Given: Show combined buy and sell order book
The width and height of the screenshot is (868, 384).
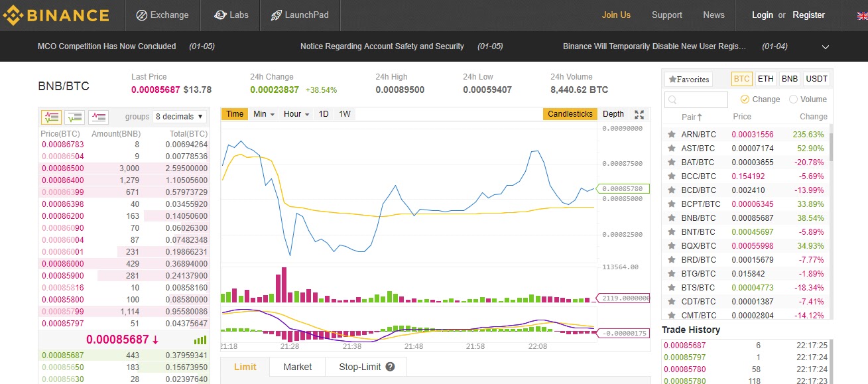Looking at the screenshot, I should click(x=51, y=117).
